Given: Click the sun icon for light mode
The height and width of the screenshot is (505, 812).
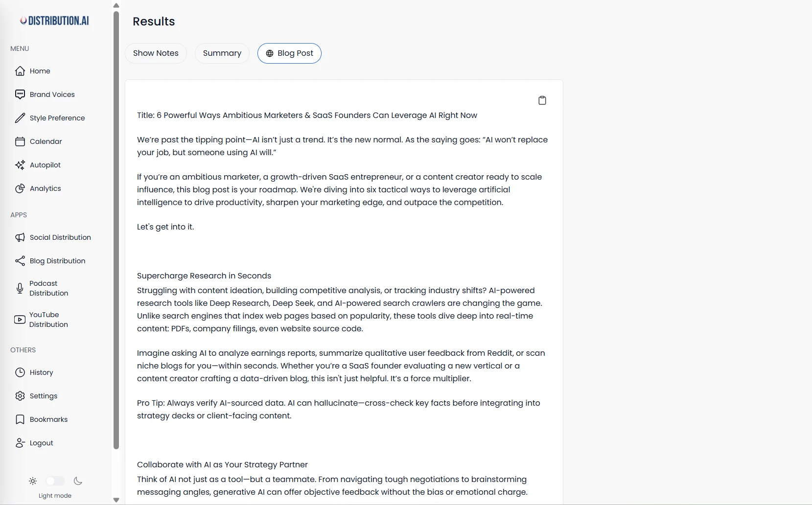Looking at the screenshot, I should 32,481.
